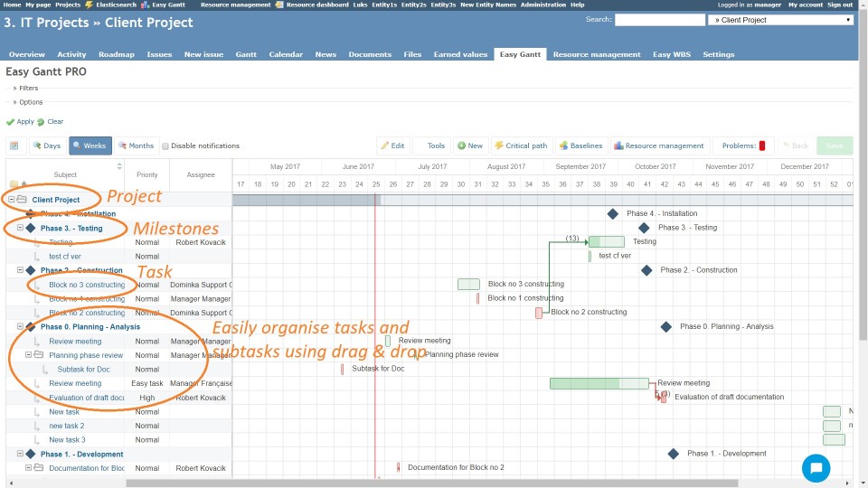Switch Gantt zoom to Months

coord(135,145)
